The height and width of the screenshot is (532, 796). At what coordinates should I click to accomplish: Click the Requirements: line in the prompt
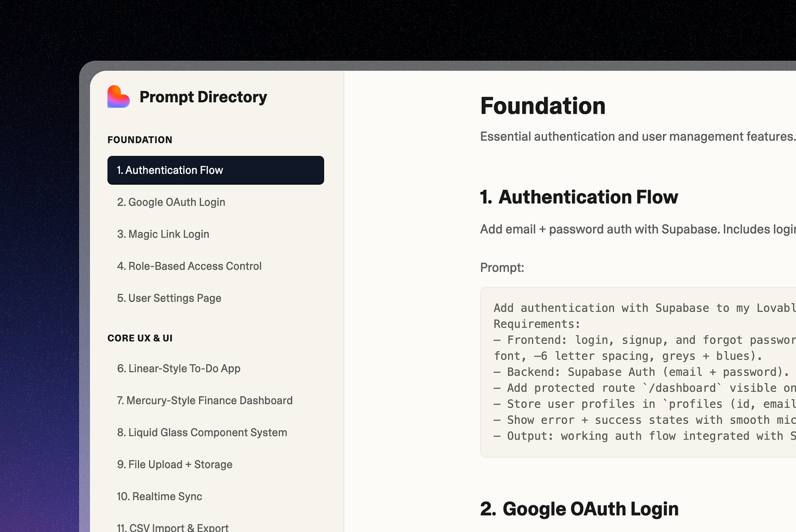click(537, 324)
